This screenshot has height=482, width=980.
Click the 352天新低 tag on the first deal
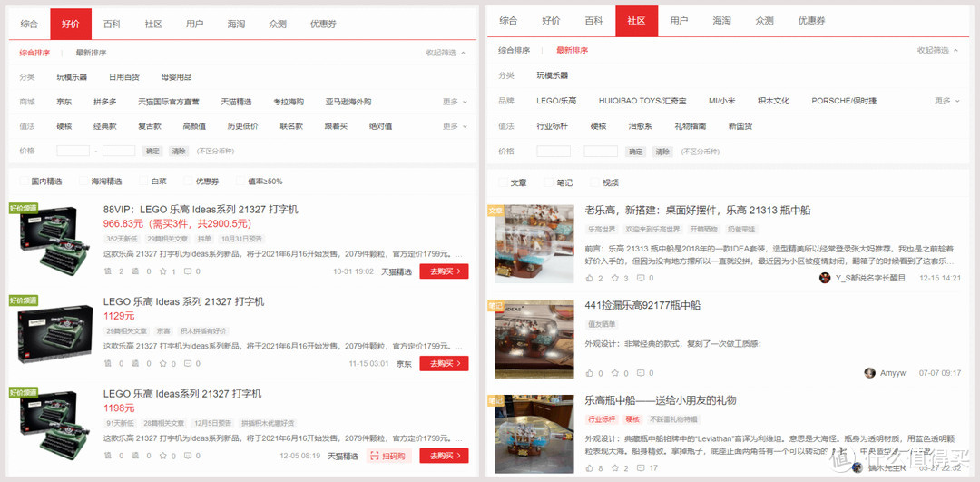coord(122,239)
